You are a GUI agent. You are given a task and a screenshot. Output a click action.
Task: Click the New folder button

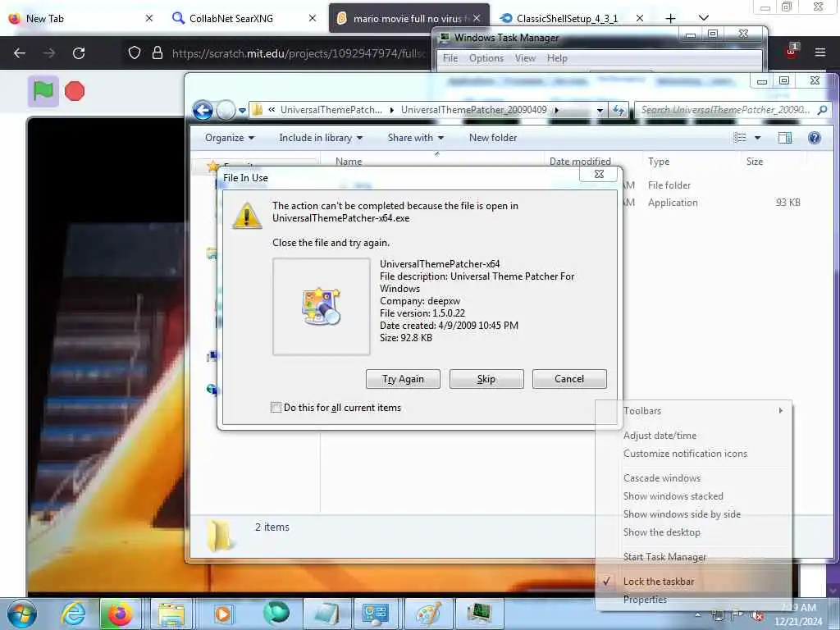(x=493, y=138)
